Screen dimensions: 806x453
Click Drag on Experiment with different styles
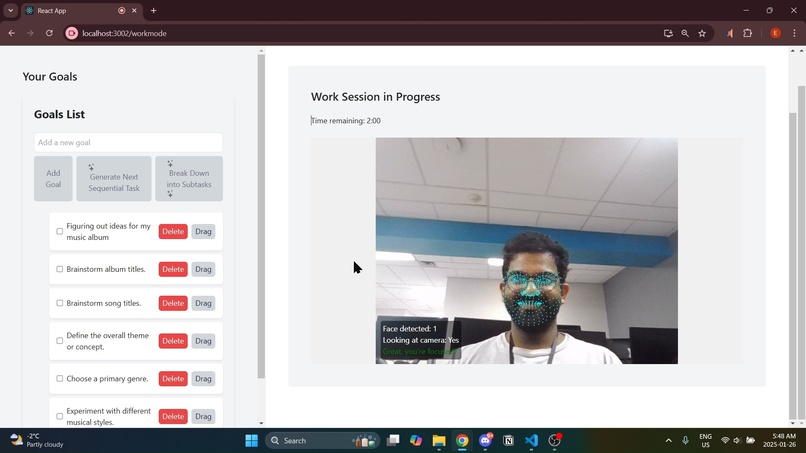(203, 416)
